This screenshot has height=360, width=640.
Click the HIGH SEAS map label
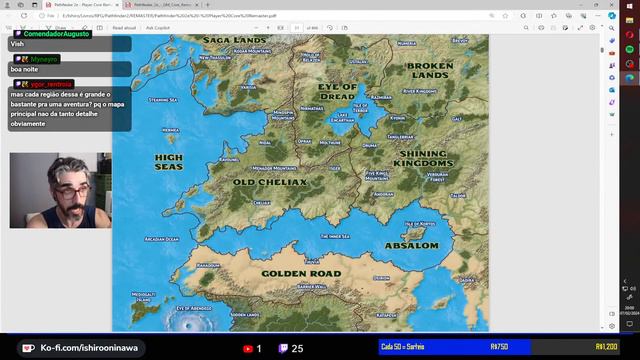[x=169, y=162]
